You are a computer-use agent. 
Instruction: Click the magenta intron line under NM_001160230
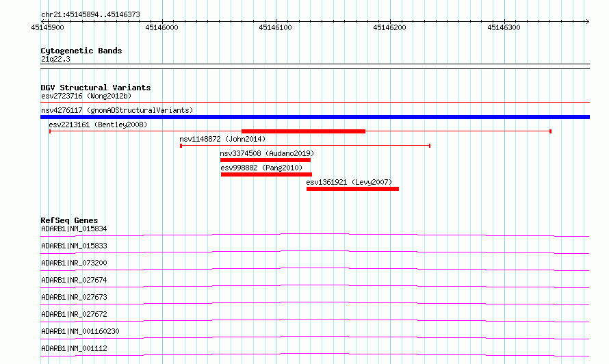click(315, 337)
